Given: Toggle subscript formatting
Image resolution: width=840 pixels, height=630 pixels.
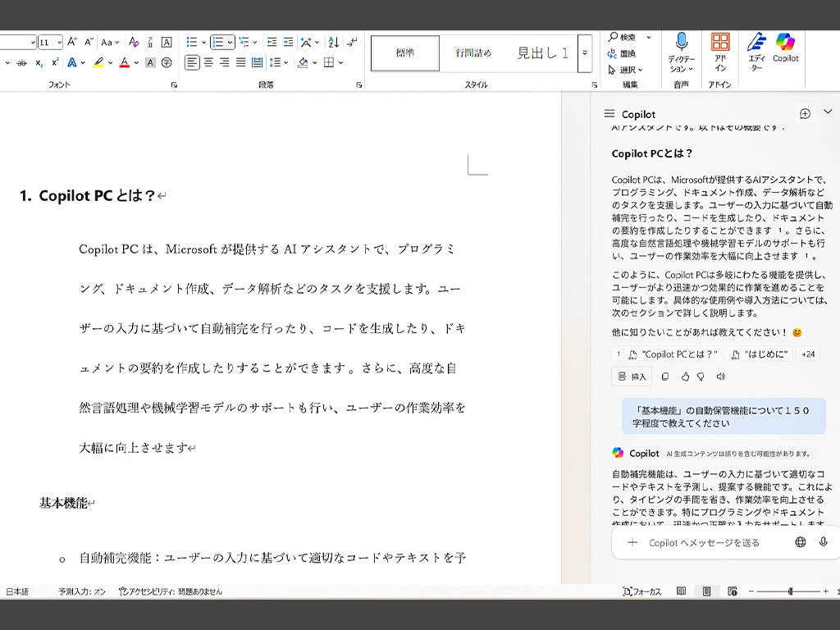Looking at the screenshot, I should pyautogui.click(x=39, y=62).
